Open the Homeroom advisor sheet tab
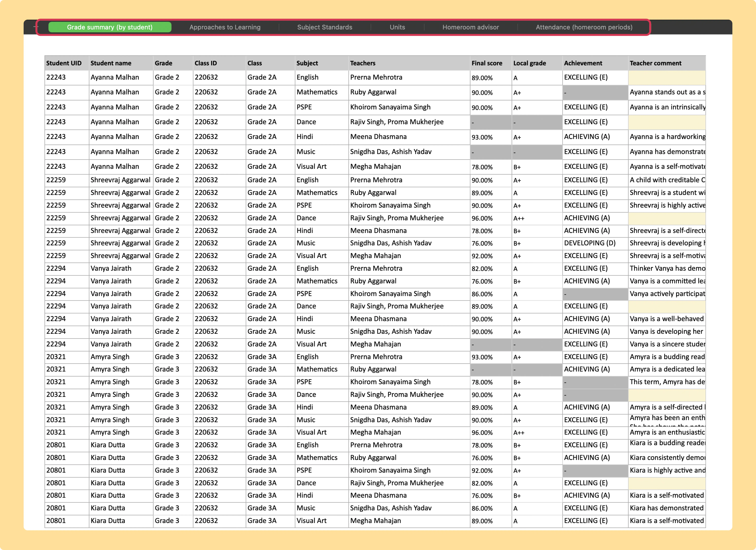The image size is (756, 550). (x=471, y=27)
